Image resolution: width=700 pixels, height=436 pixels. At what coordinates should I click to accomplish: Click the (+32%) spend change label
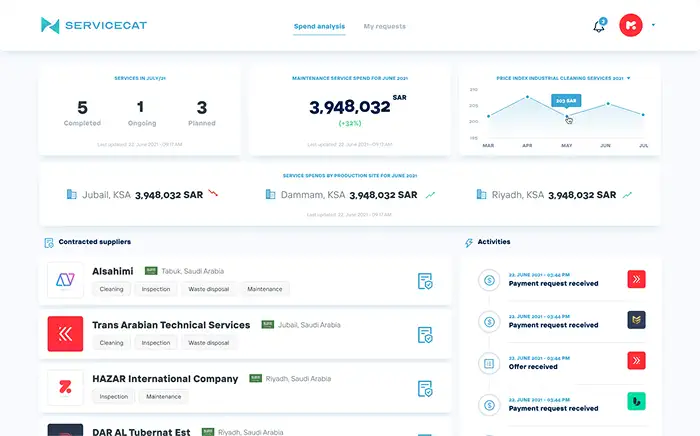tap(350, 124)
